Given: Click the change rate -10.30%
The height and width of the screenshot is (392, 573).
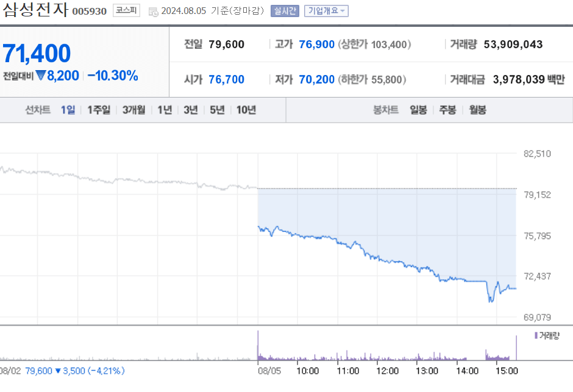Looking at the screenshot, I should click(113, 76).
